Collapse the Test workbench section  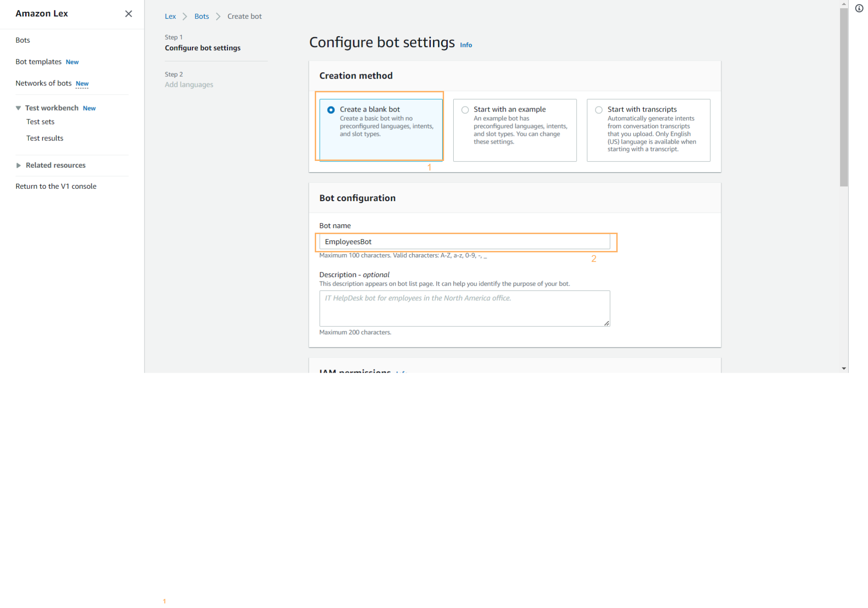[18, 108]
